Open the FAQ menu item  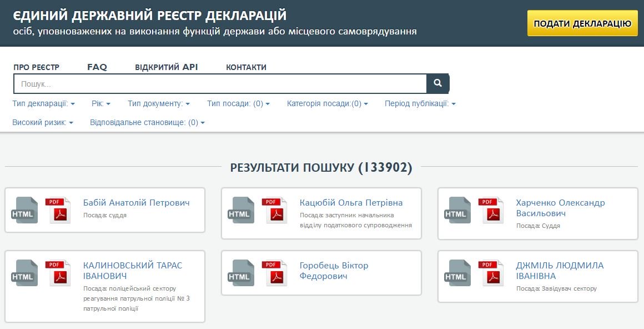click(x=97, y=67)
